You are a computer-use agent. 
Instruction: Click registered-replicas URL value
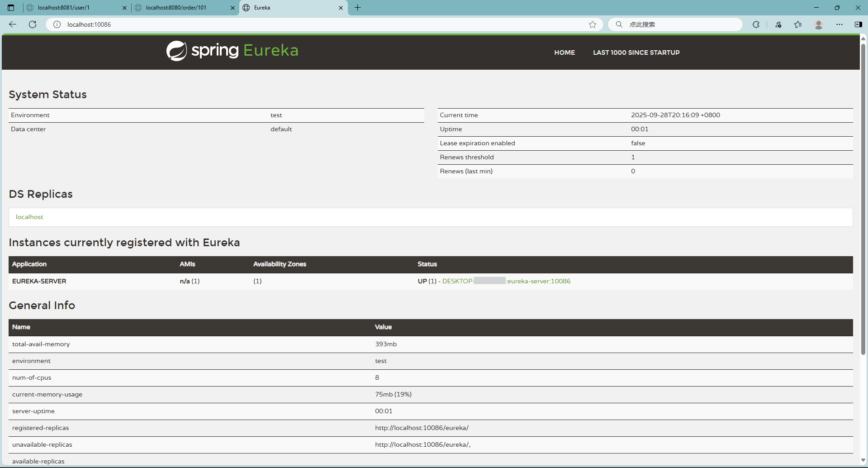(422, 428)
